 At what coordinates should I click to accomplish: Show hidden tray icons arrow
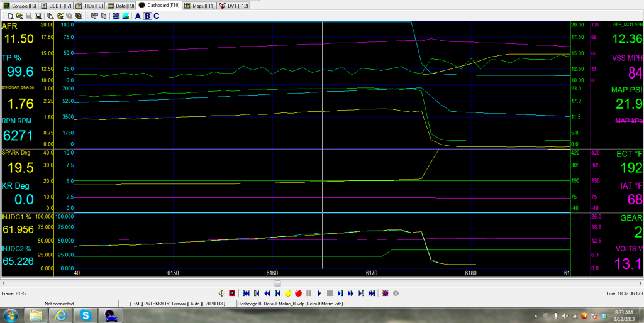point(536,316)
